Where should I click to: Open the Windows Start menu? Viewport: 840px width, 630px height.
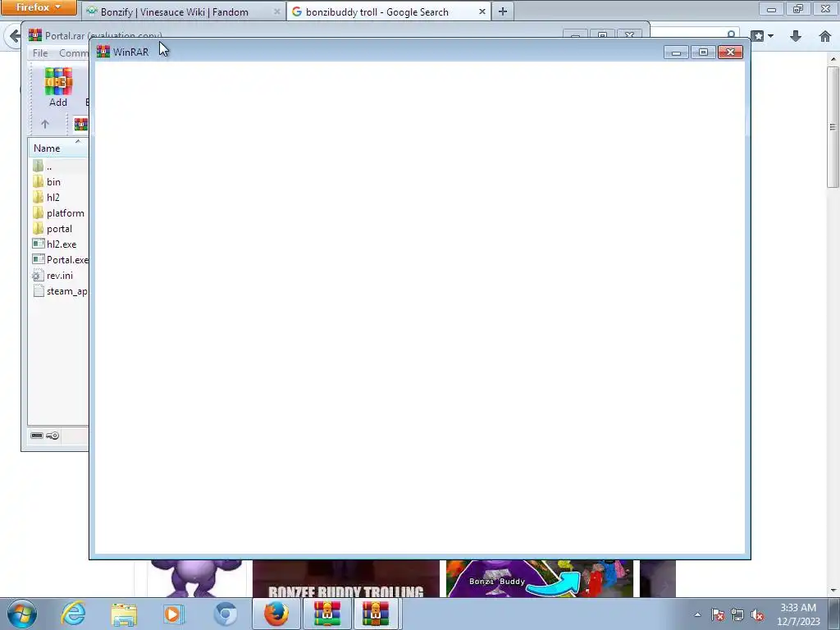click(22, 614)
